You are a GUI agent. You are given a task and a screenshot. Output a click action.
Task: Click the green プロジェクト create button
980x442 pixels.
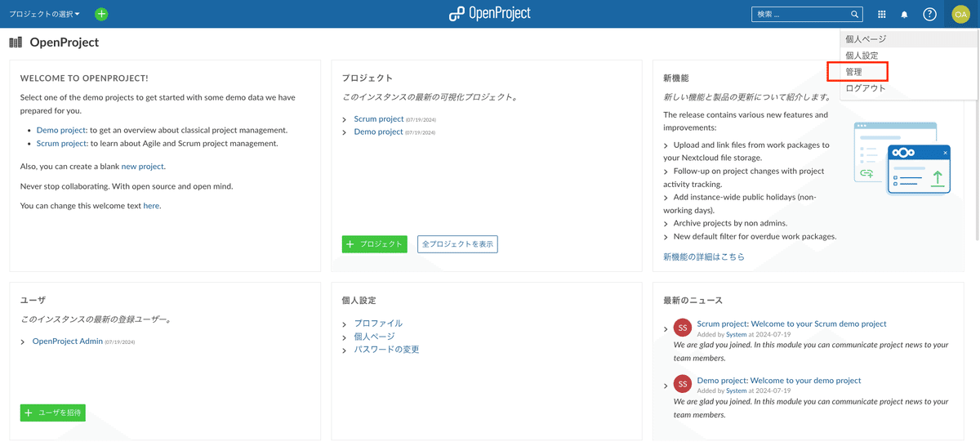[374, 243]
